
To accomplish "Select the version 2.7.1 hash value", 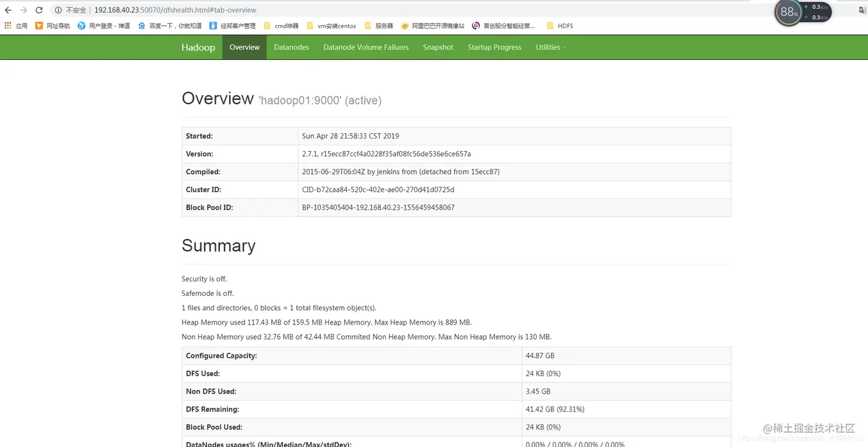I will point(386,154).
